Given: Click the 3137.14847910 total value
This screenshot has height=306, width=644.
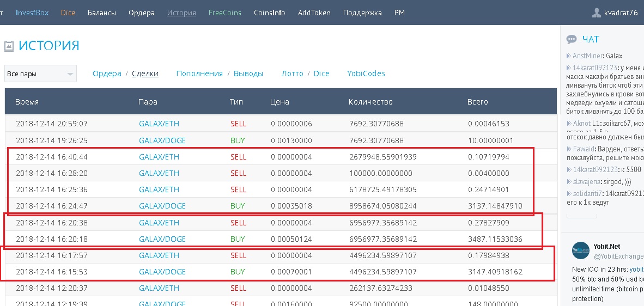Looking at the screenshot, I should pos(495,206).
